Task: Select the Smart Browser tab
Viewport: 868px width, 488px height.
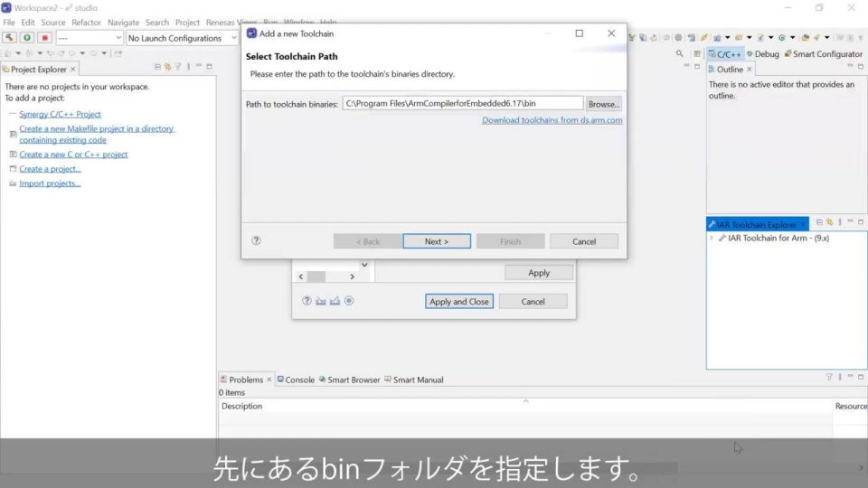Action: tap(349, 380)
